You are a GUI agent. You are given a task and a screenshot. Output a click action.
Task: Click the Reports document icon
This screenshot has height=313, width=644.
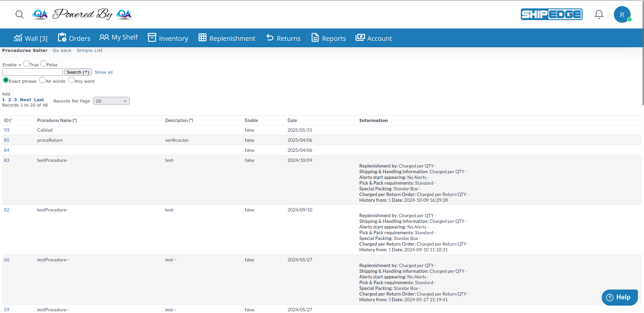tap(315, 38)
